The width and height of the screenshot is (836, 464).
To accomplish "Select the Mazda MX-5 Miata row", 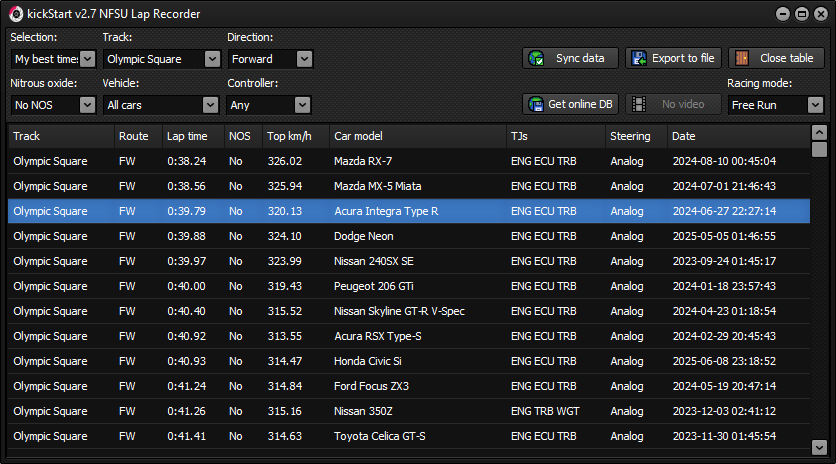I will click(409, 186).
